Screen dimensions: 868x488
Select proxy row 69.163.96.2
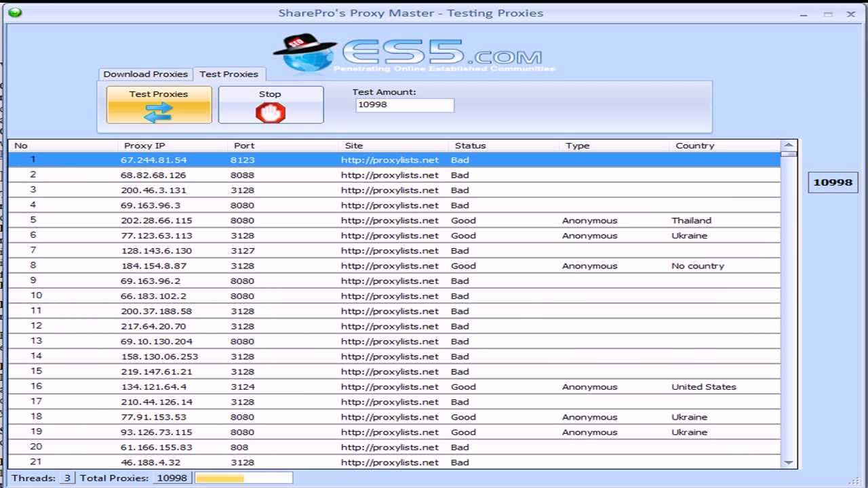394,281
